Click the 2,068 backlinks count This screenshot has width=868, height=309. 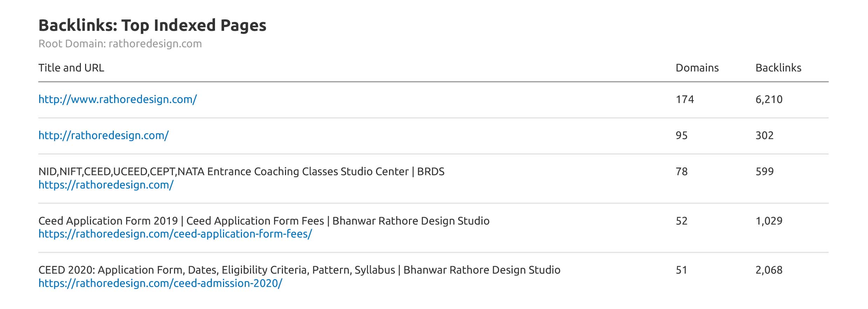tap(769, 270)
